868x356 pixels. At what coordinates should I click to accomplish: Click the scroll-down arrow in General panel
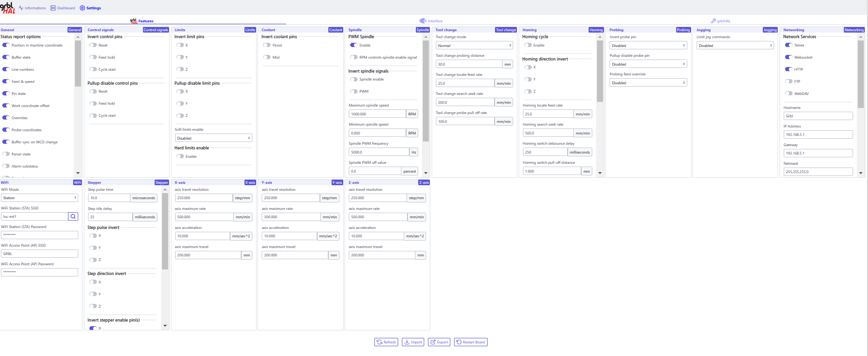tap(78, 173)
